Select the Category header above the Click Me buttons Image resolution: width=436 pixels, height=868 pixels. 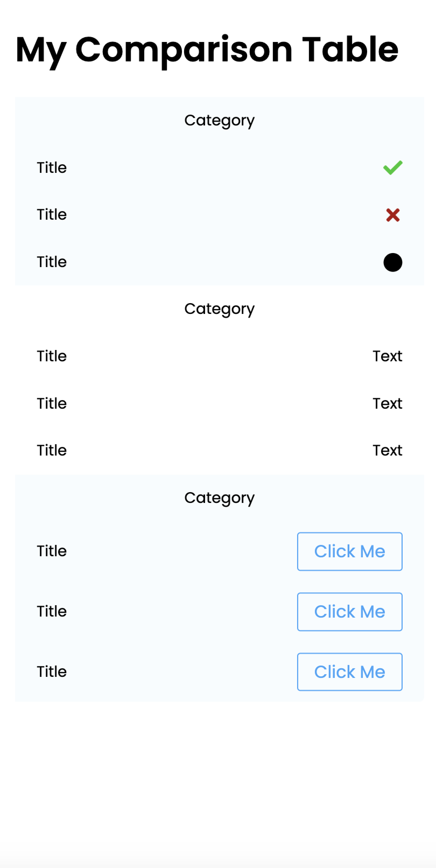pyautogui.click(x=219, y=498)
